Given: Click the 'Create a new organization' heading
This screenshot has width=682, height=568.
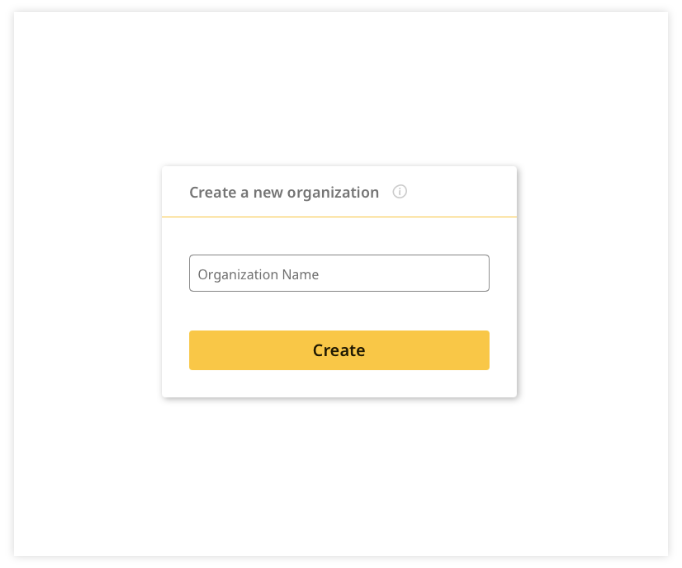Looking at the screenshot, I should point(284,192).
